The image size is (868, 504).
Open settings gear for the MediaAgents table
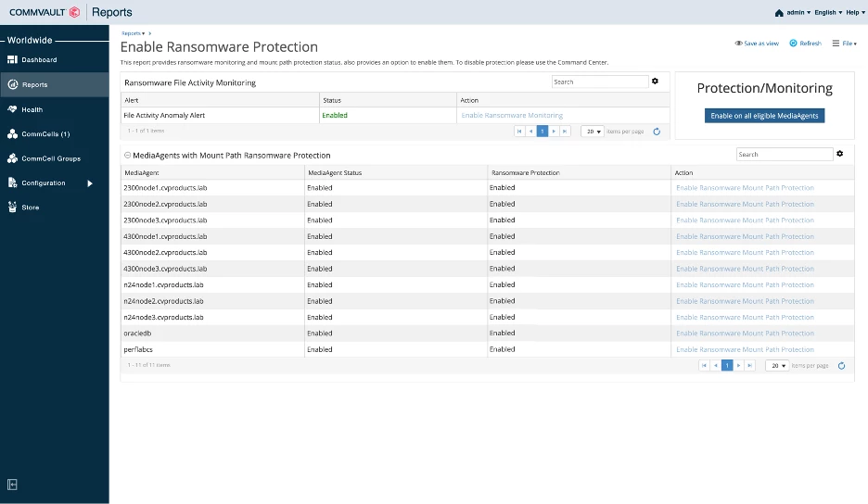[840, 154]
